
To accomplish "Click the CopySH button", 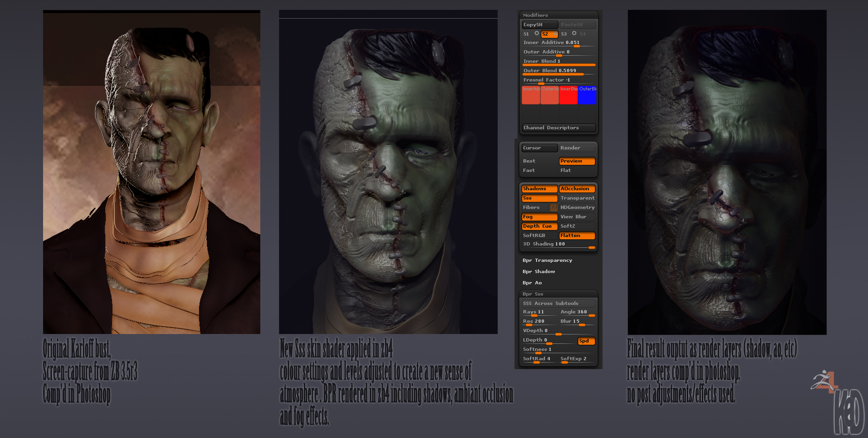I will [540, 25].
